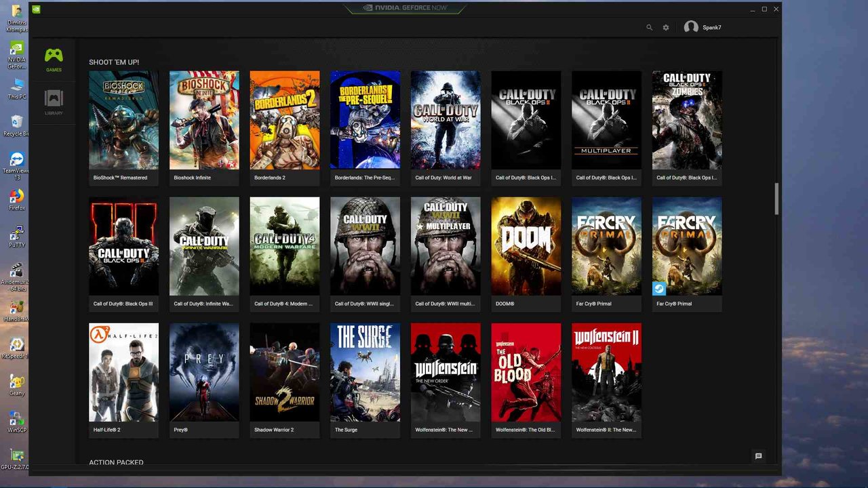Open the Geany desktop shortcut

(x=17, y=385)
